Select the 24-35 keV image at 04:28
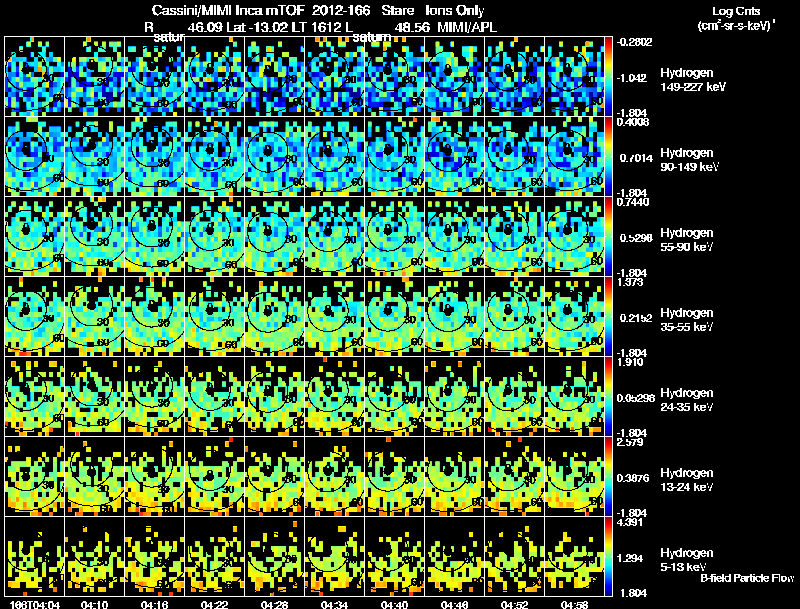Viewport: 800px width, 609px height. coord(274,396)
